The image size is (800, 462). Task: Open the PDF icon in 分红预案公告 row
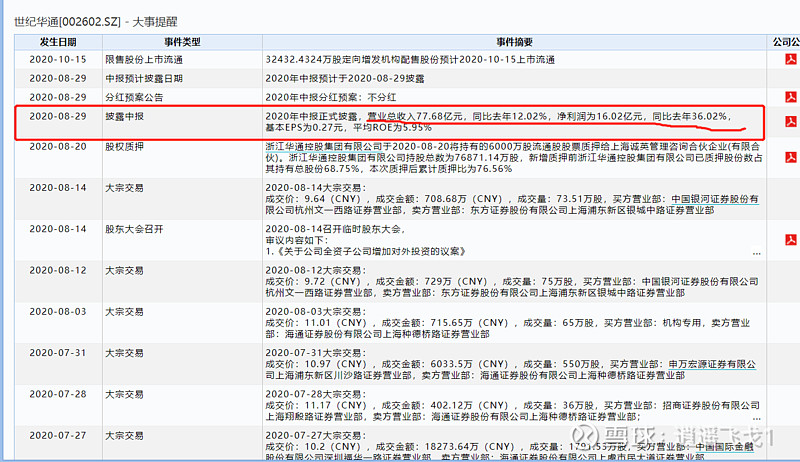791,97
